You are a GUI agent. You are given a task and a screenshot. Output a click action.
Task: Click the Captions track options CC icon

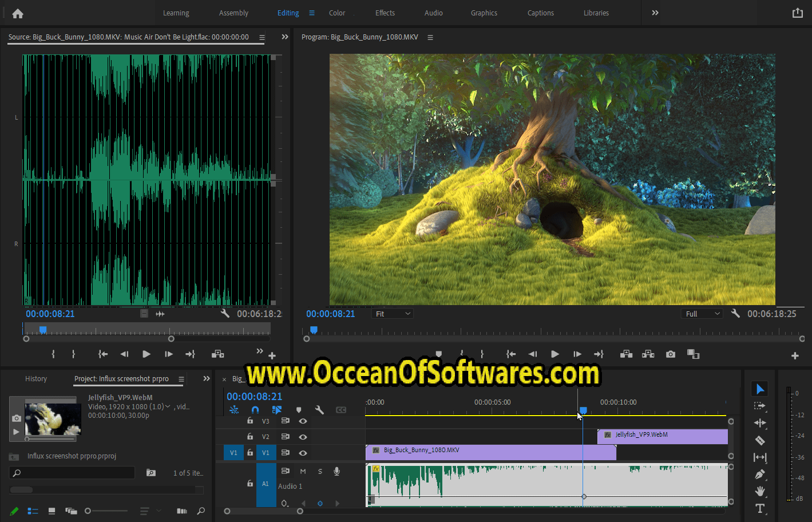341,410
